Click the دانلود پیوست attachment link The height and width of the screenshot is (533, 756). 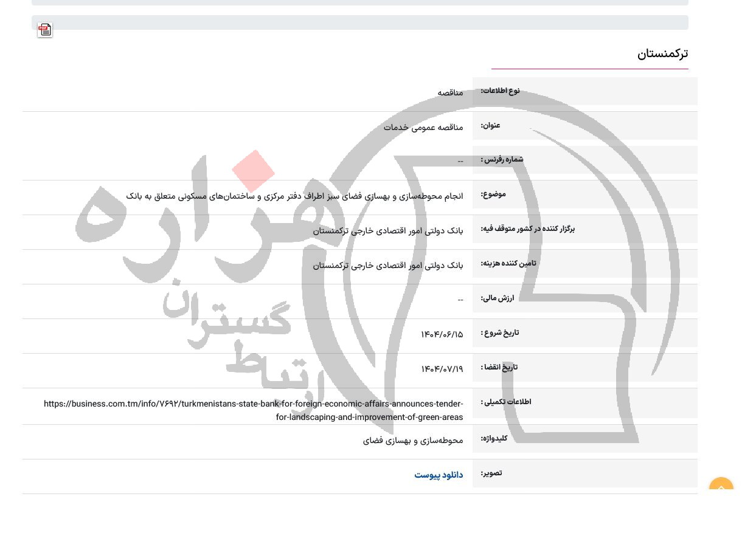[439, 475]
